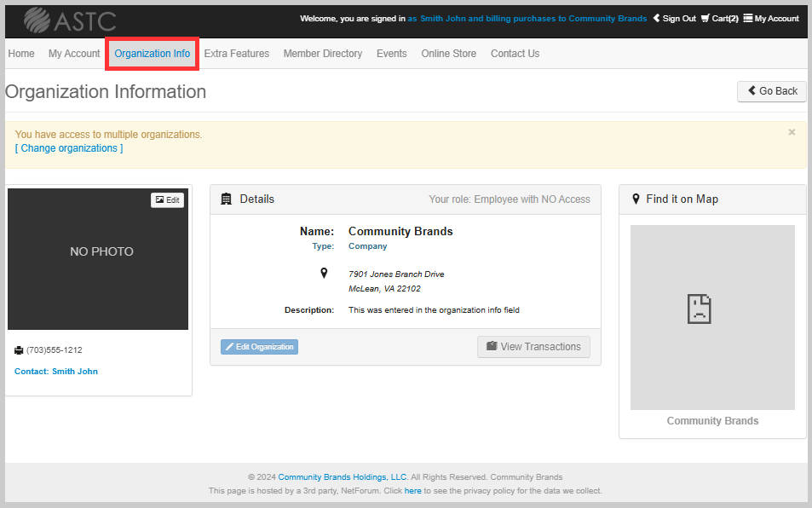
Task: Click the Community Brands caption under map
Action: coord(712,420)
